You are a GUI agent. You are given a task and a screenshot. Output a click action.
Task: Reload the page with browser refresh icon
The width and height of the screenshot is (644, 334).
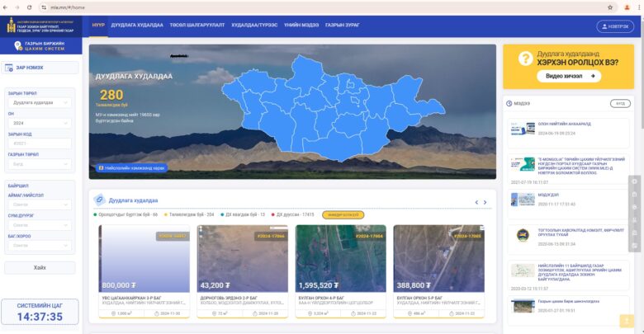[29, 7]
